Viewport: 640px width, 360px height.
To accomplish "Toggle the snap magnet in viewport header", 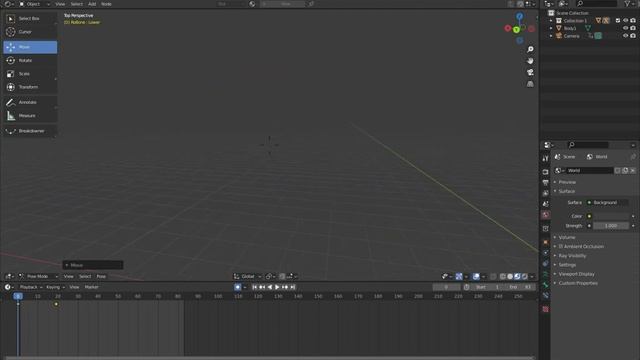I will 282,276.
